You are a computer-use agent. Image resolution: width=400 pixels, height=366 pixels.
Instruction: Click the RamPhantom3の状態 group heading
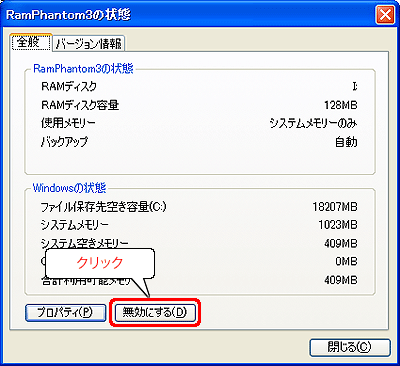[x=83, y=69]
